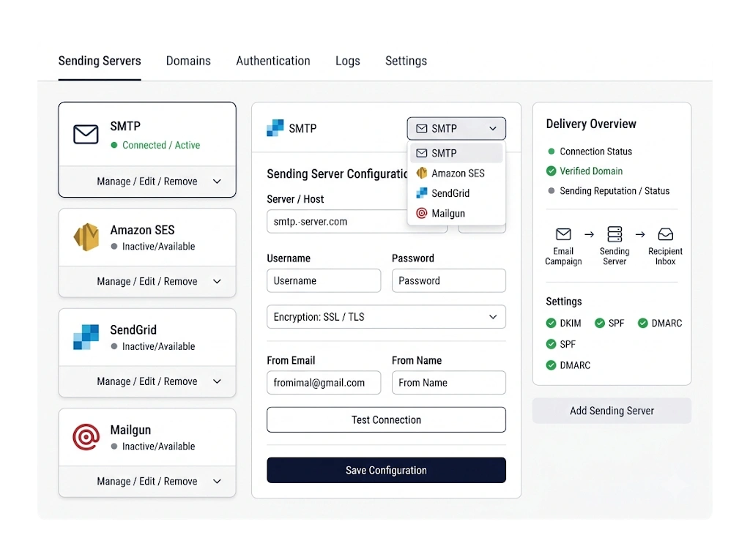Click the Recipient Inbox tray icon
Viewport: 750px width, 560px height.
coord(665,234)
